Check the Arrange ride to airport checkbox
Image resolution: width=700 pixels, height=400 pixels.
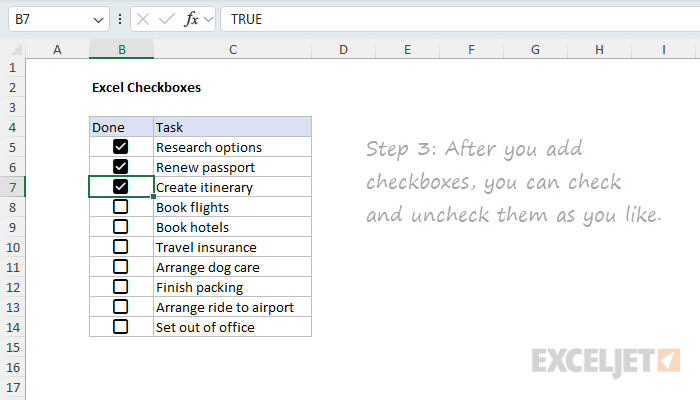click(x=121, y=307)
